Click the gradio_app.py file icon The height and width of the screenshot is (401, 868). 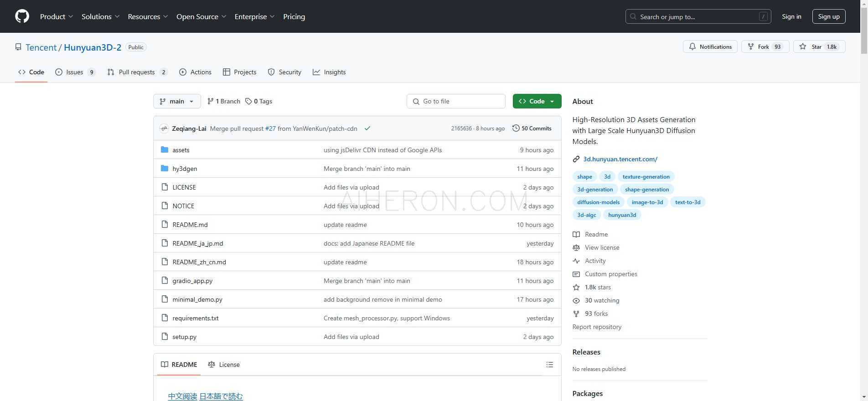point(165,280)
